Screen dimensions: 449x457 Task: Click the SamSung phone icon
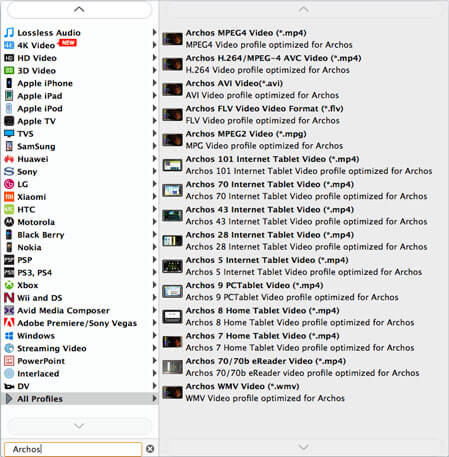tap(9, 146)
